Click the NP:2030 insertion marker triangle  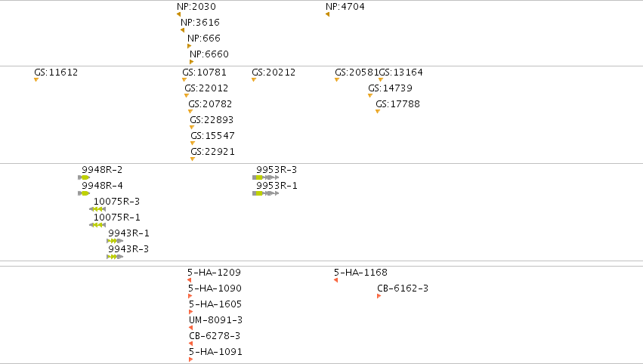coord(179,14)
